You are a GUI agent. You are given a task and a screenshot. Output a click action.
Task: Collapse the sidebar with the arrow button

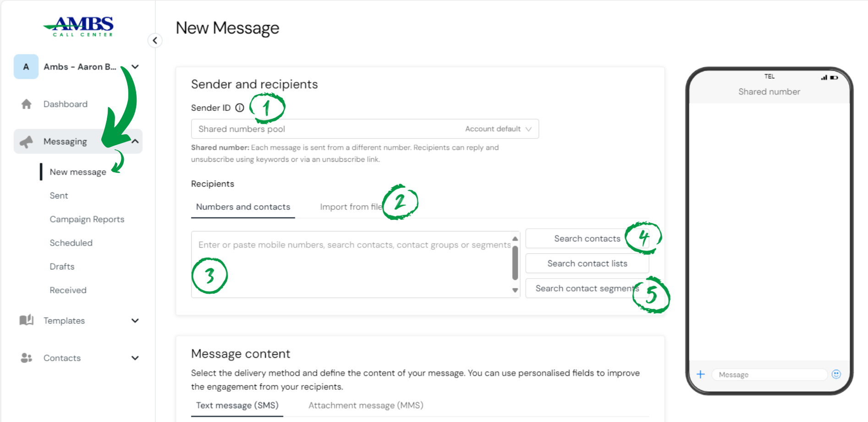tap(155, 40)
